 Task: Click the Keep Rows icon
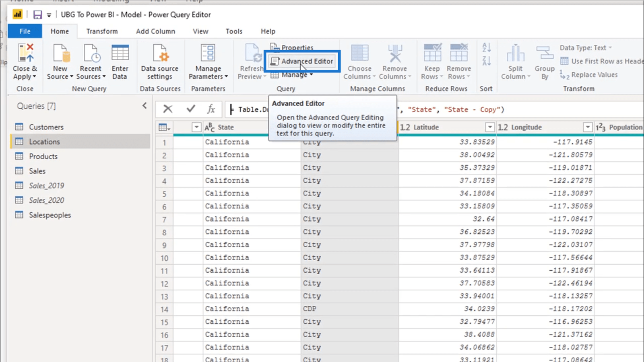coord(432,53)
